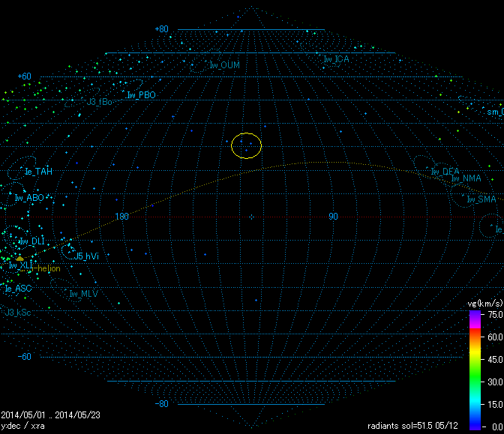Click the vg(km/s) legend title

pyautogui.click(x=485, y=304)
